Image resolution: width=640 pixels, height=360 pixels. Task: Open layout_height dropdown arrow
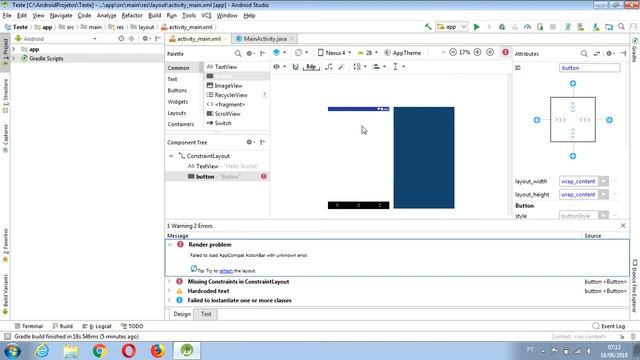tap(603, 195)
